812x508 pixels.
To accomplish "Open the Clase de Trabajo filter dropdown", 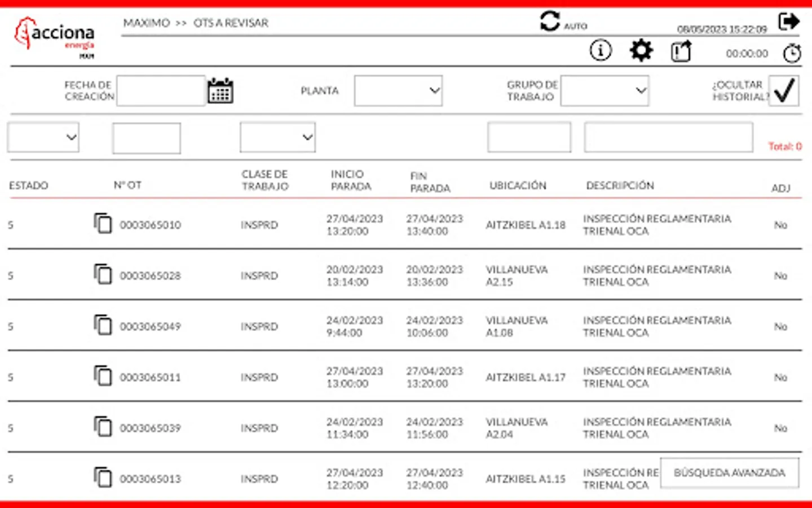I will (277, 137).
